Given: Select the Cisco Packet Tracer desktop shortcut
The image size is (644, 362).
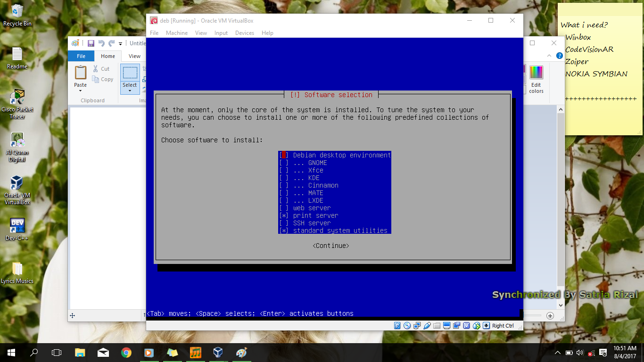Looking at the screenshot, I should [17, 104].
